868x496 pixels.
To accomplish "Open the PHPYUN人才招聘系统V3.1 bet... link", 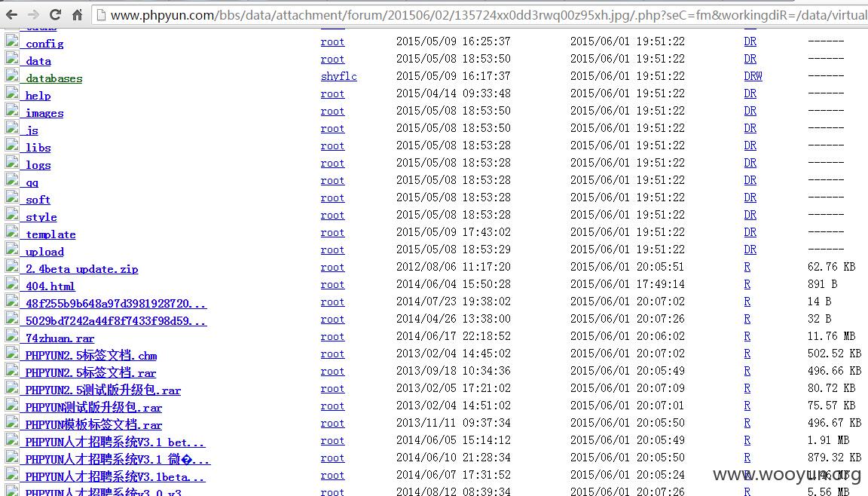I will 115,442.
